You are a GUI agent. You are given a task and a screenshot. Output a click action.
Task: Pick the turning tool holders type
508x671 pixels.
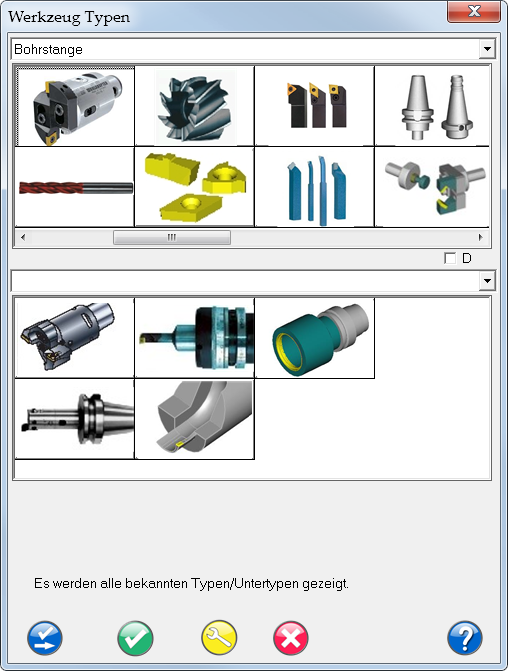pos(315,106)
